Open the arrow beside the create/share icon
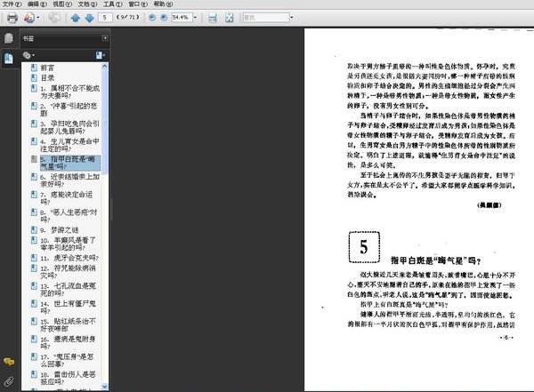 click(37, 18)
